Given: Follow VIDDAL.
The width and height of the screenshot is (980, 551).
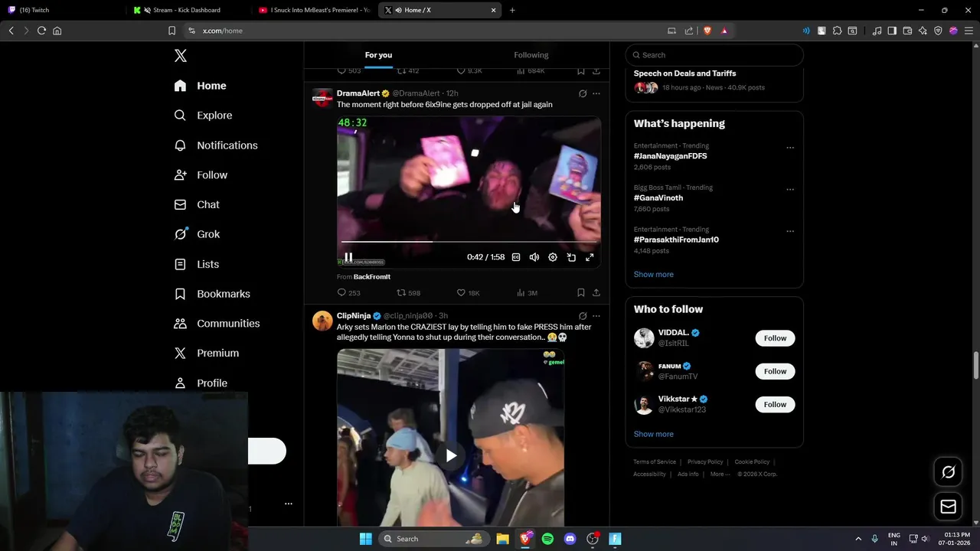Looking at the screenshot, I should tap(775, 338).
